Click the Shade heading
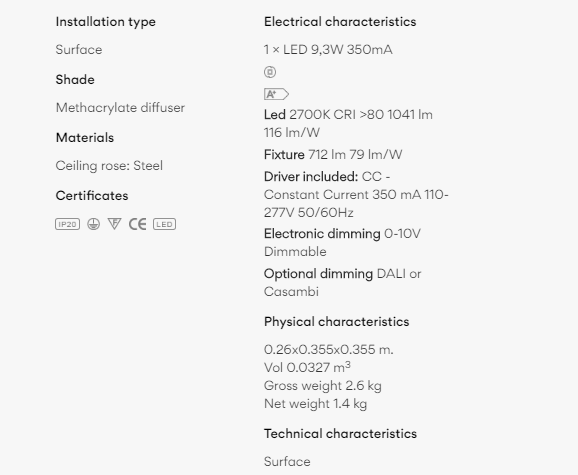The image size is (578, 475). coord(75,80)
